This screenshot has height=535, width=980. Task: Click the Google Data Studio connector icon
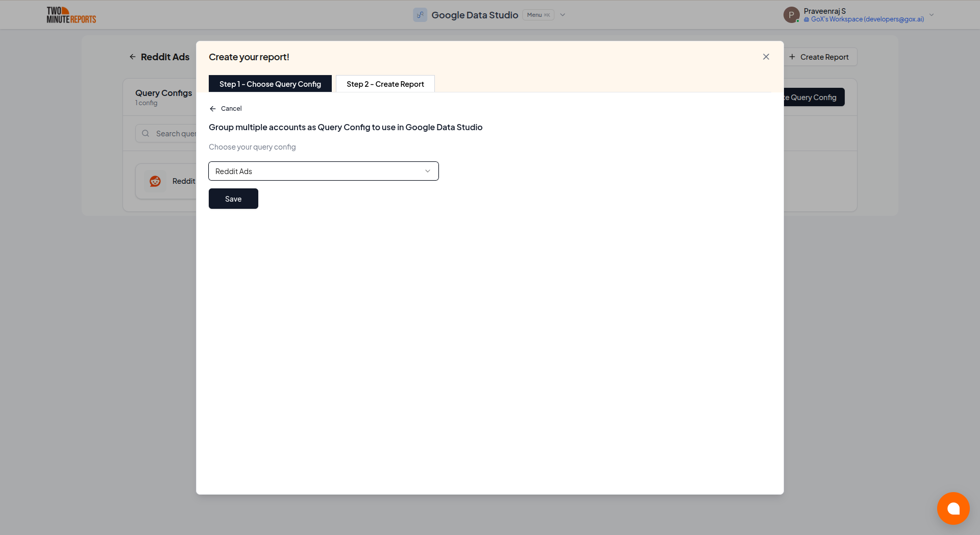420,15
